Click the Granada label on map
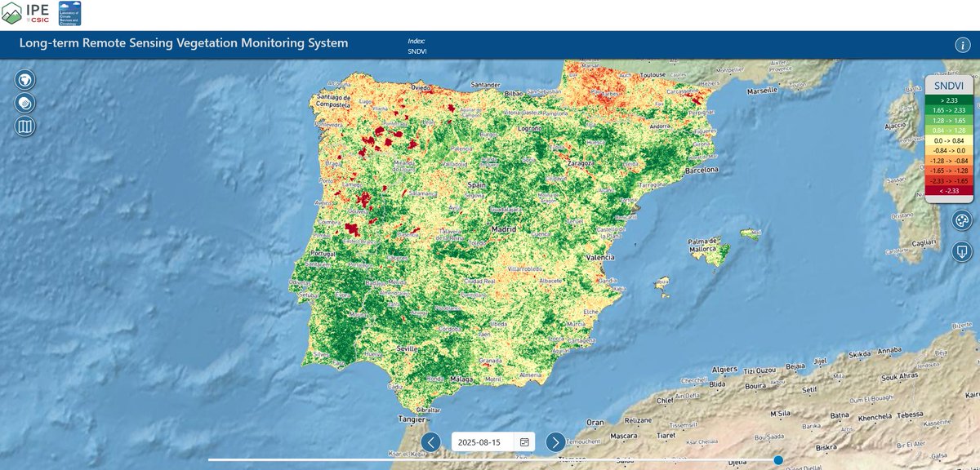980x470 pixels. pyautogui.click(x=488, y=361)
